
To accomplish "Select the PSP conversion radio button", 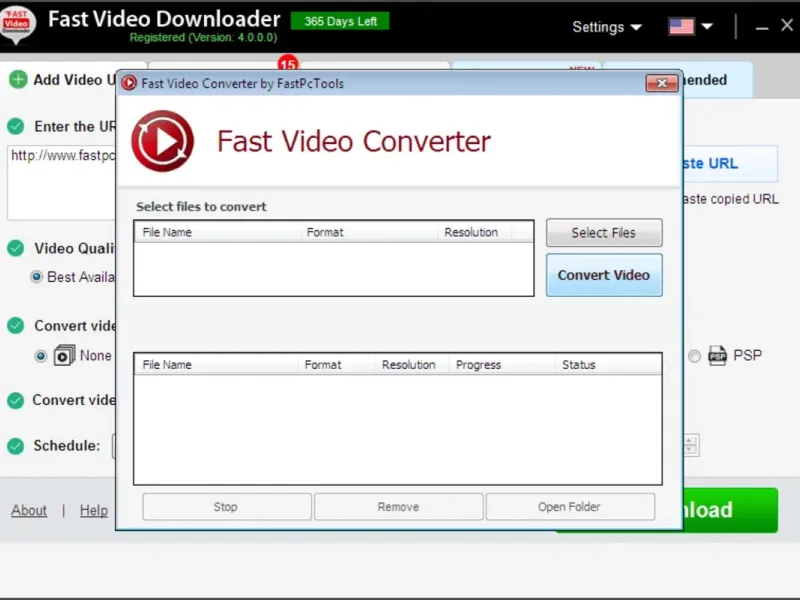I will (694, 356).
